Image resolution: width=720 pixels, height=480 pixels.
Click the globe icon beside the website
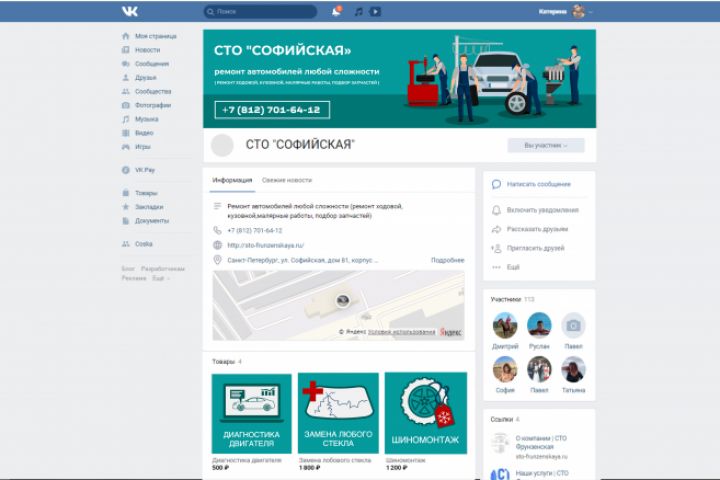[218, 245]
